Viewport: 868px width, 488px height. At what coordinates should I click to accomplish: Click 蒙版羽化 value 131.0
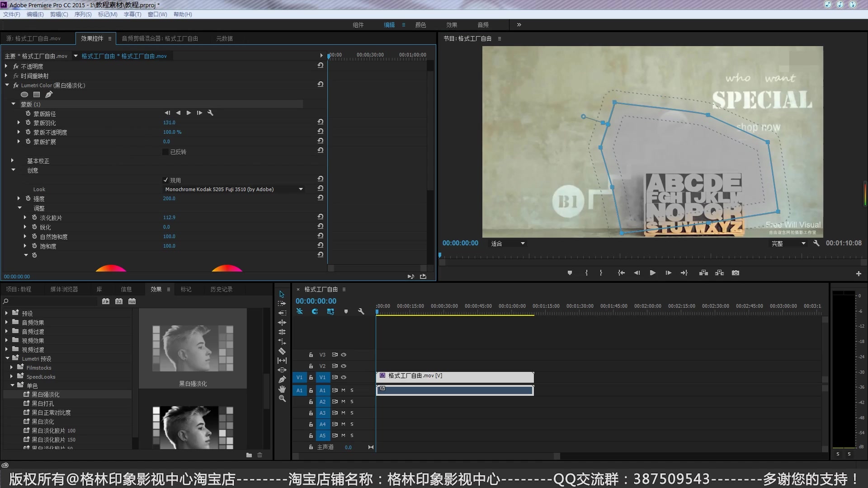[169, 122]
